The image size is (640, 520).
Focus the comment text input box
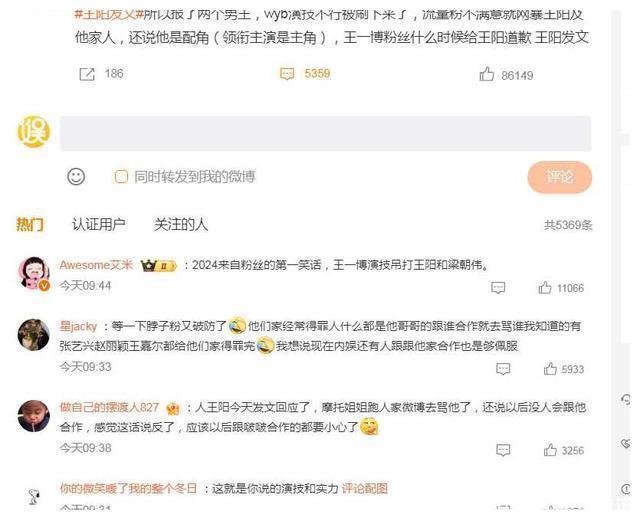tap(326, 133)
